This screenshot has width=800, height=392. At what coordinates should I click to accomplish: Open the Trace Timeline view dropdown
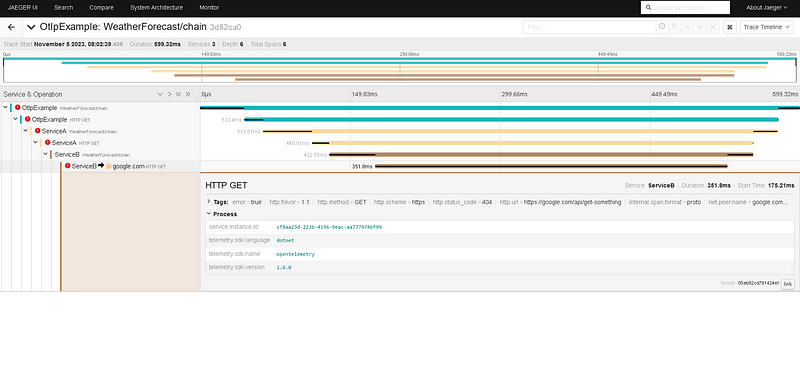767,27
